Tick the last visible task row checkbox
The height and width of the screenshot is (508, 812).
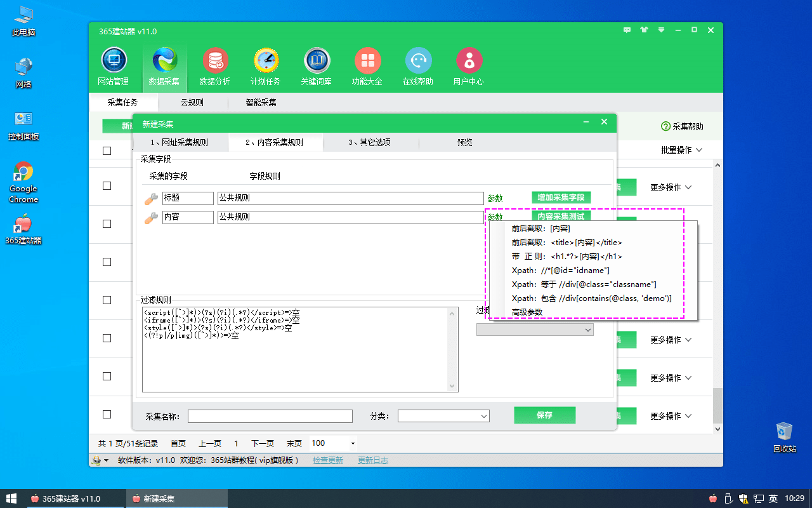pos(107,414)
